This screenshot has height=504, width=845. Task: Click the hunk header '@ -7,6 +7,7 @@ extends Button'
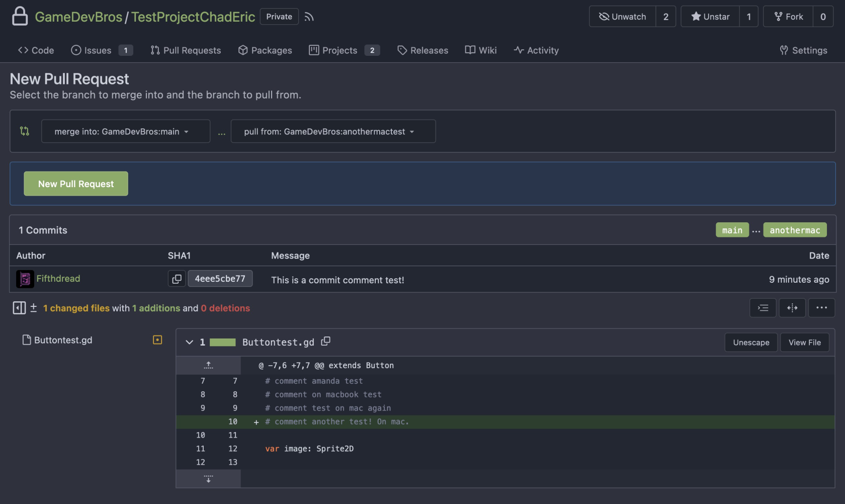coord(326,365)
